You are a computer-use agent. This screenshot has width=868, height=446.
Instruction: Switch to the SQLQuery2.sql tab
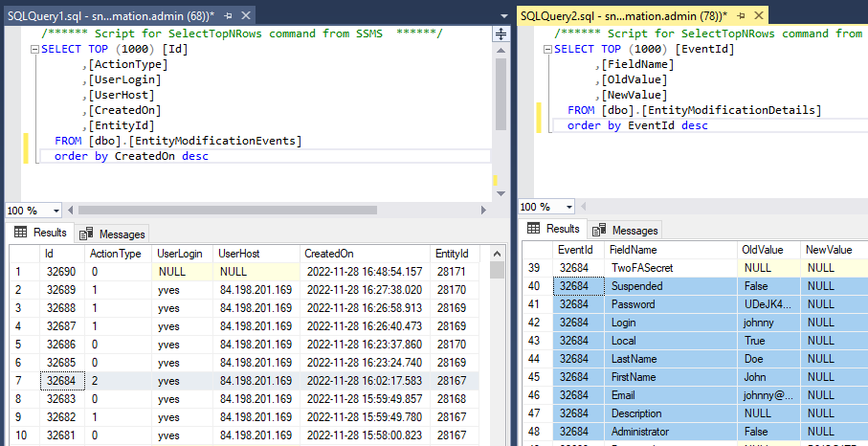(624, 16)
